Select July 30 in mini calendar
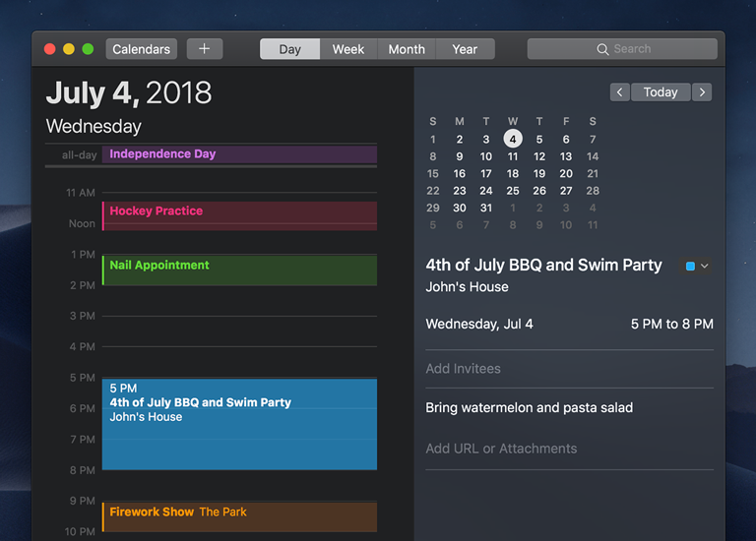This screenshot has height=541, width=756. 460,208
